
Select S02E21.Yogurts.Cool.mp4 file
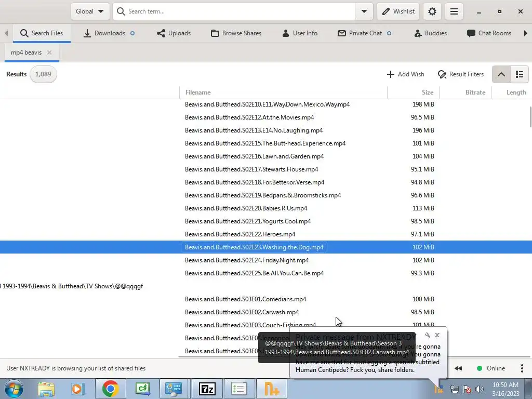248,221
